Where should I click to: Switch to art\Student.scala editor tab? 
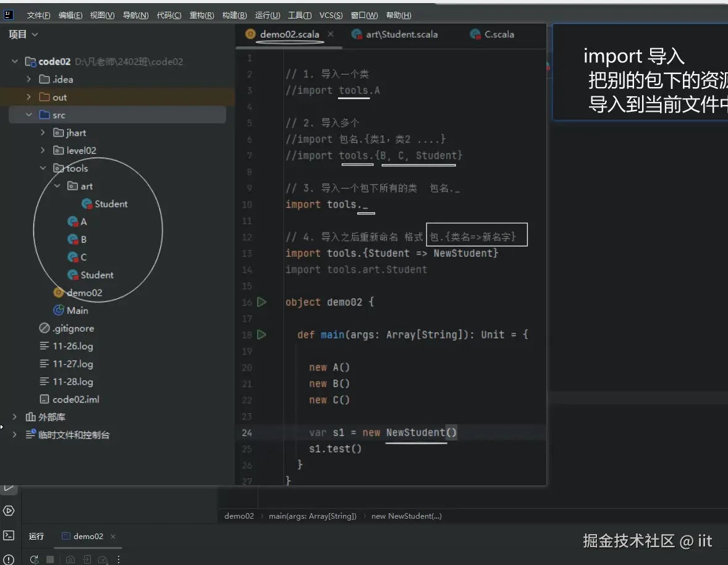point(395,35)
